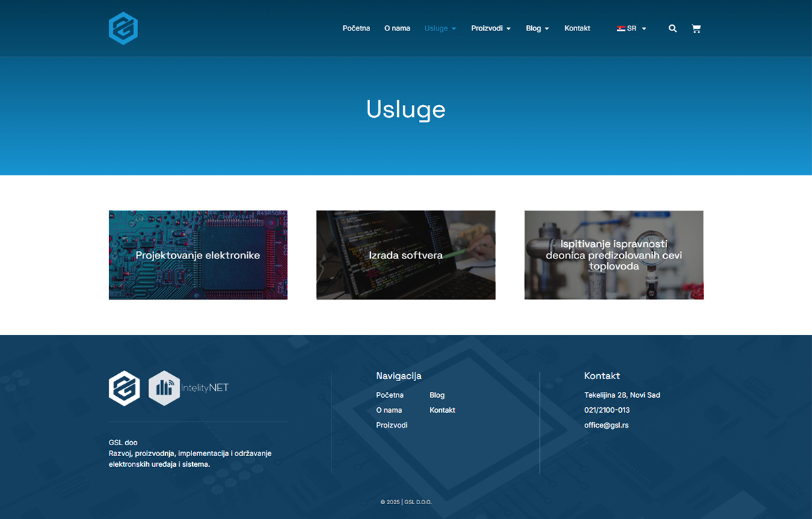
Task: Click the footer Proizvodi link
Action: [x=392, y=425]
